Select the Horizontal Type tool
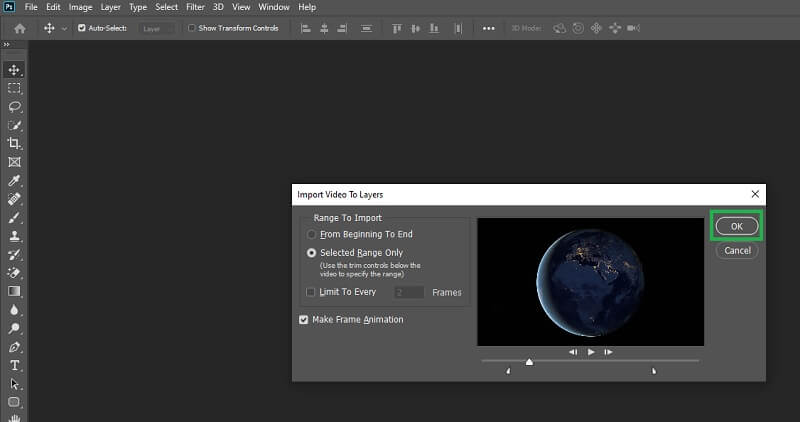 14,365
